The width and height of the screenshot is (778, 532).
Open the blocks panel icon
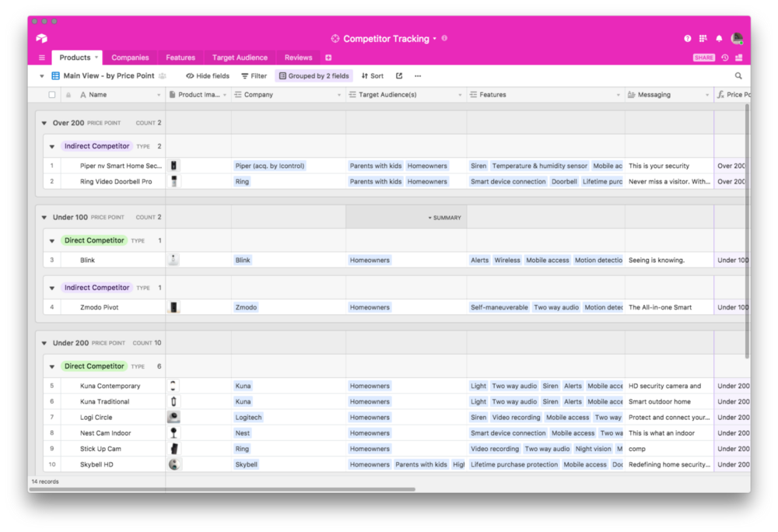point(739,58)
